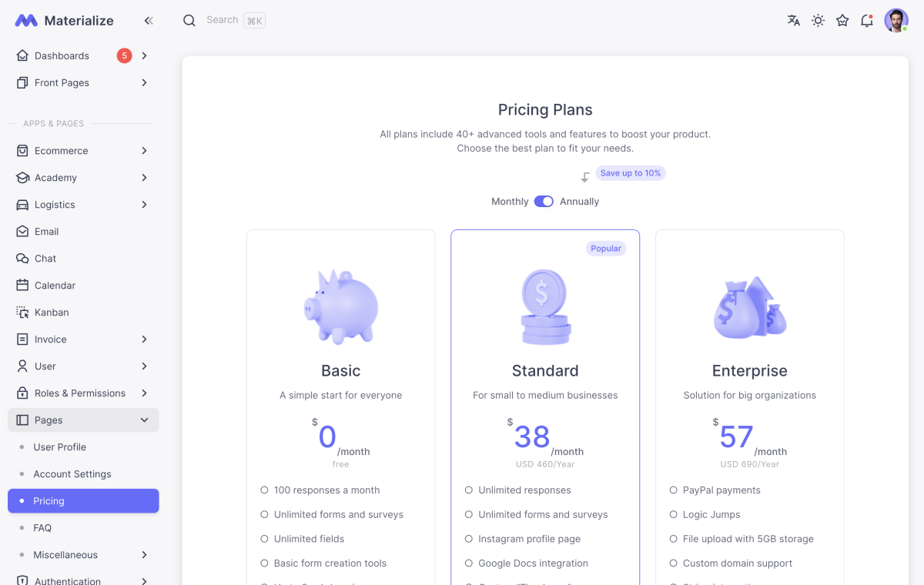Click the search field
This screenshot has height=585, width=924.
[x=222, y=20]
